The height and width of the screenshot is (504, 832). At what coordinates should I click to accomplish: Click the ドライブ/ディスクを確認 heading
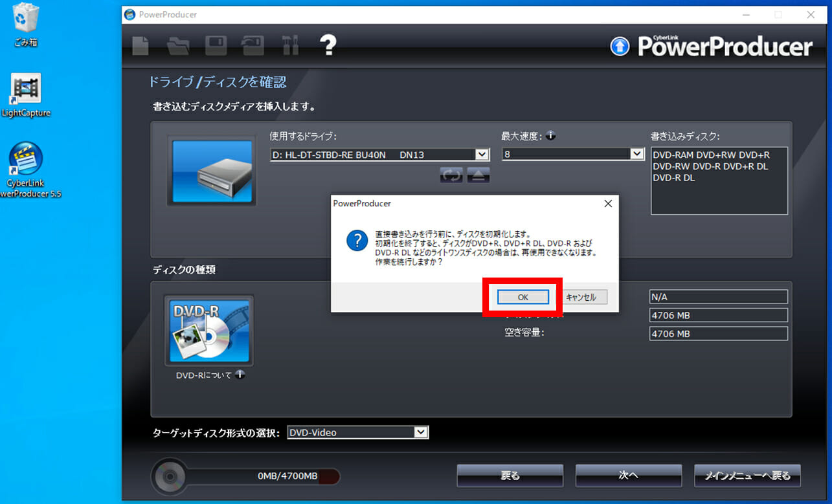pos(218,82)
